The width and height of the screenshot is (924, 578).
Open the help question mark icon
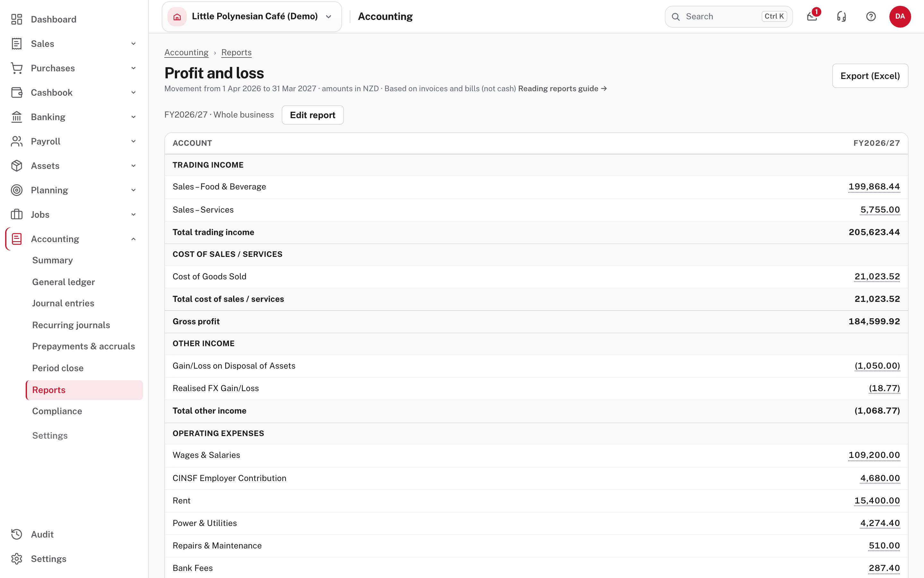tap(871, 16)
